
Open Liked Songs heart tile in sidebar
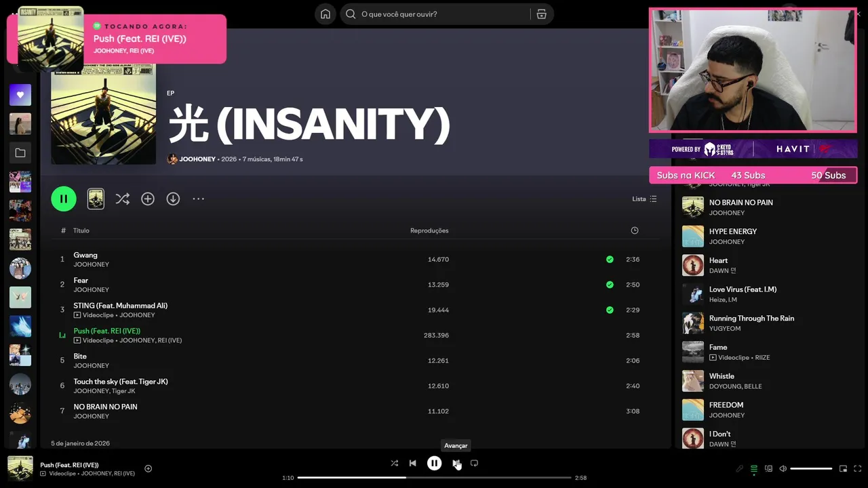(x=20, y=95)
